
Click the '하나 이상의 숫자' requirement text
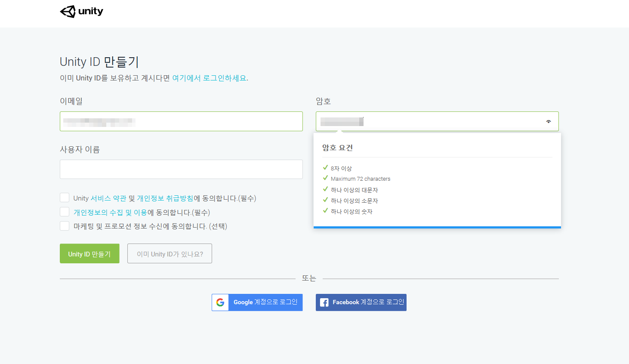pos(351,211)
